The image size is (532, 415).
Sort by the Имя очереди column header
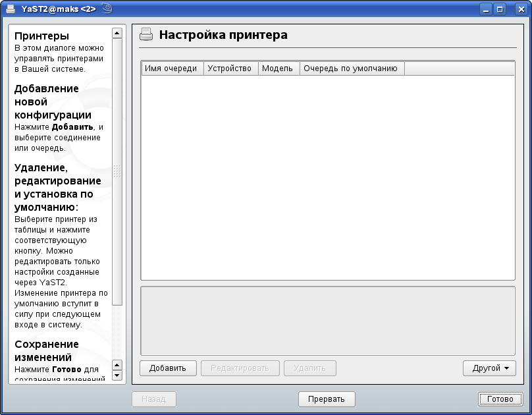[x=171, y=69]
